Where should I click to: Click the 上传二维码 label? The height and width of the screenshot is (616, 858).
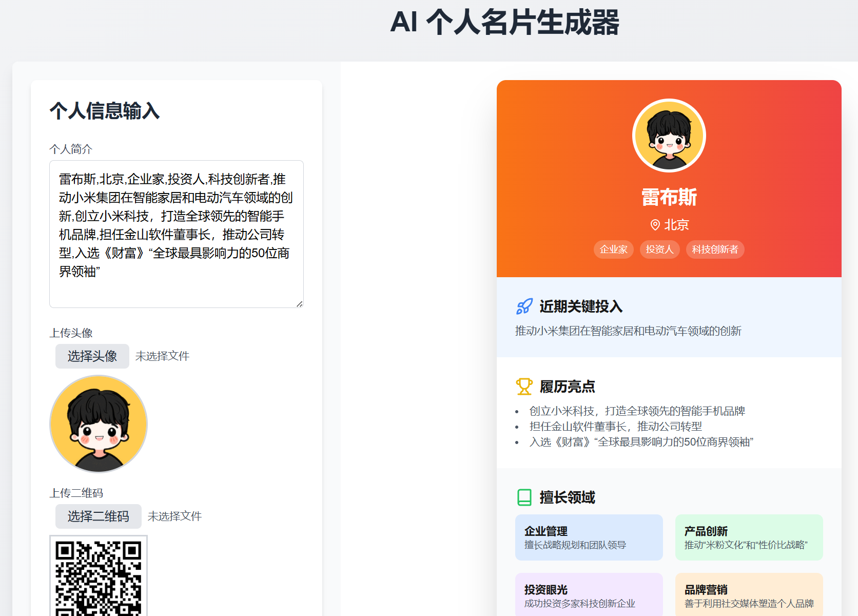point(76,493)
